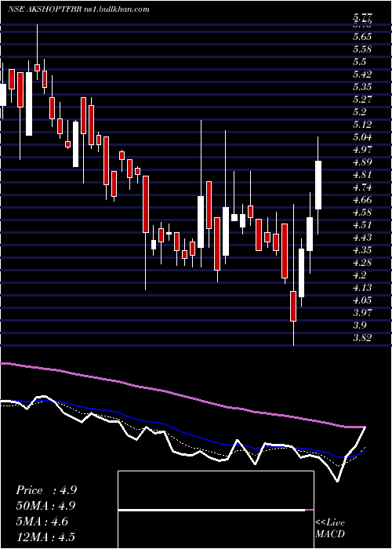Click the 5.12 price axis label
This screenshot has height=549, width=392.
pos(362,125)
